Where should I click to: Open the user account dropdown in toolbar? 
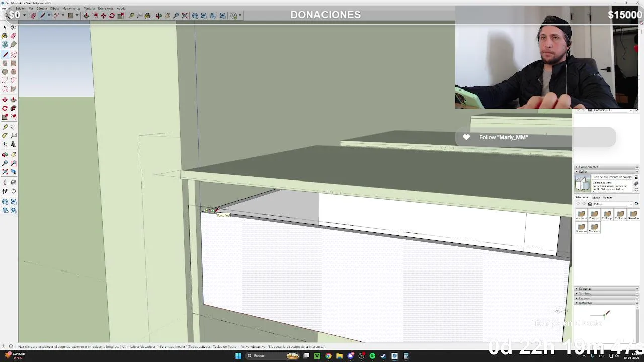240,16
